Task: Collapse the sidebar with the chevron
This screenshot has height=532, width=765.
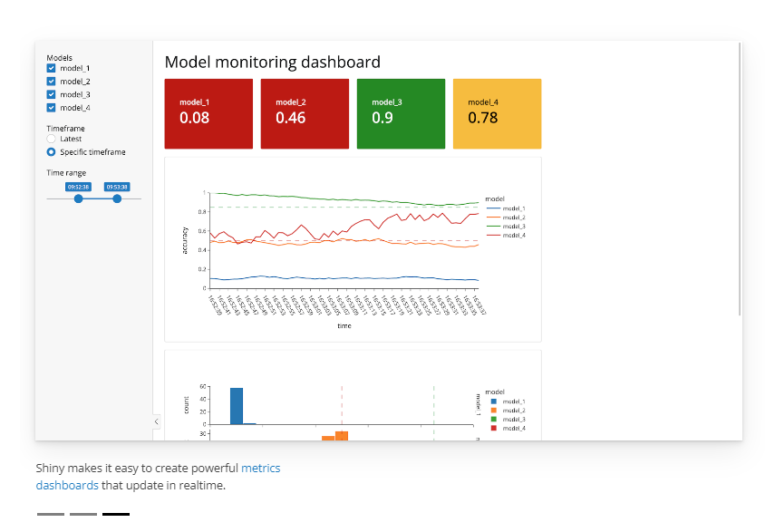Action: coord(156,421)
